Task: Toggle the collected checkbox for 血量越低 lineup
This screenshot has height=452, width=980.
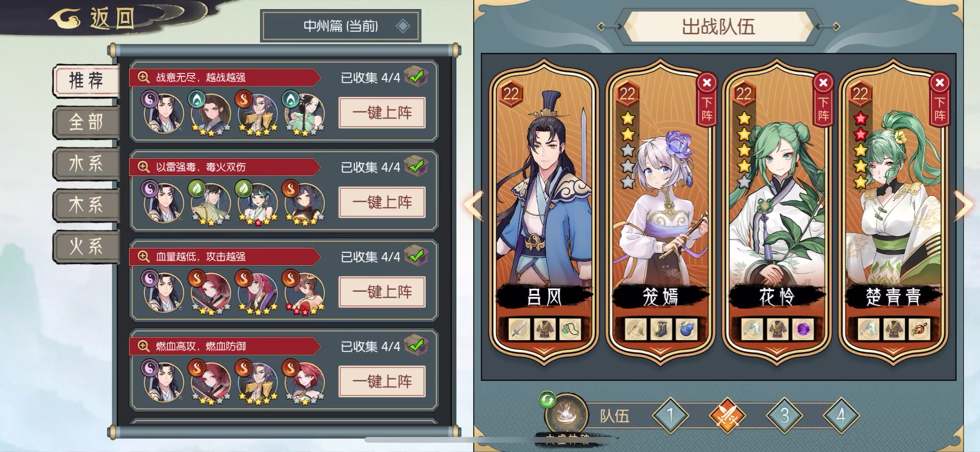Action: pyautogui.click(x=416, y=256)
